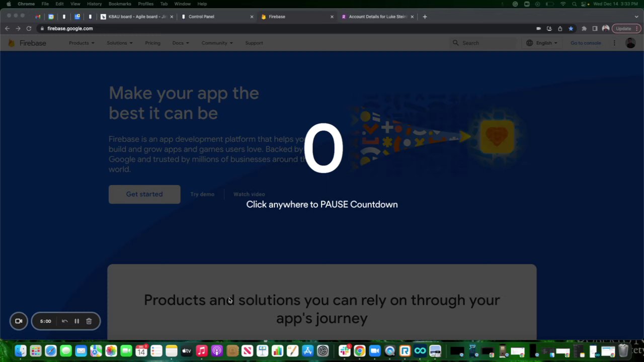
Task: Pause the recording countdown
Action: (x=76, y=321)
